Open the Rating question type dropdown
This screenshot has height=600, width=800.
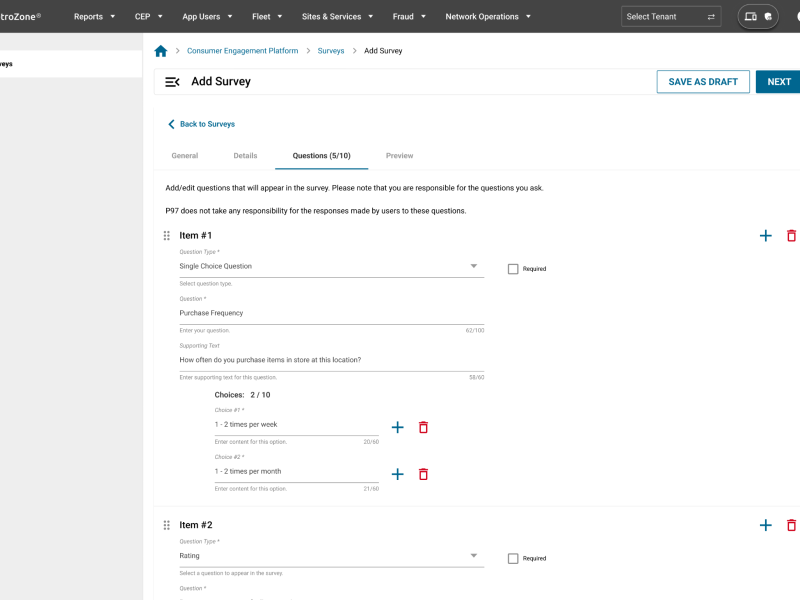click(x=473, y=555)
